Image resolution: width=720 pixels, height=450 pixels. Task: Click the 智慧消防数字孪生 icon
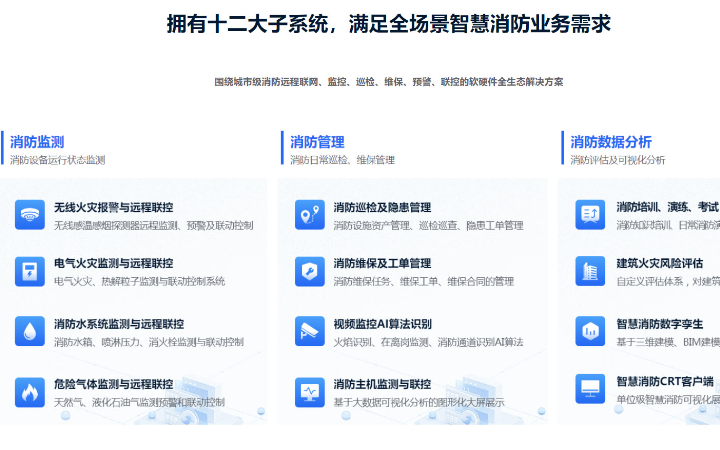pos(590,330)
